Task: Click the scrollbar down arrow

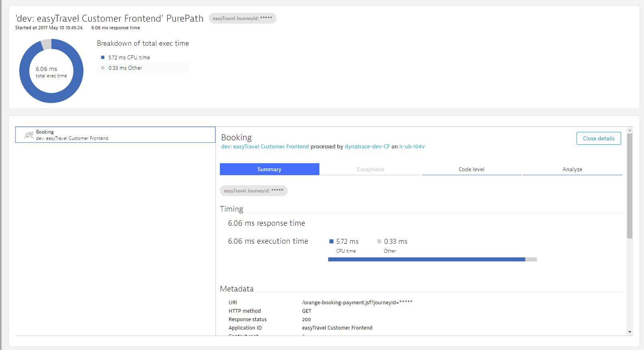Action: (630, 332)
